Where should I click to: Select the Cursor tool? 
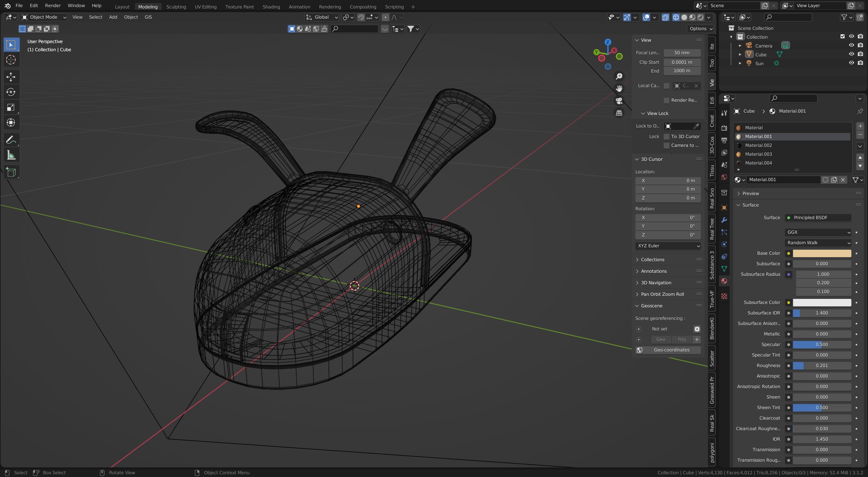[x=11, y=60]
